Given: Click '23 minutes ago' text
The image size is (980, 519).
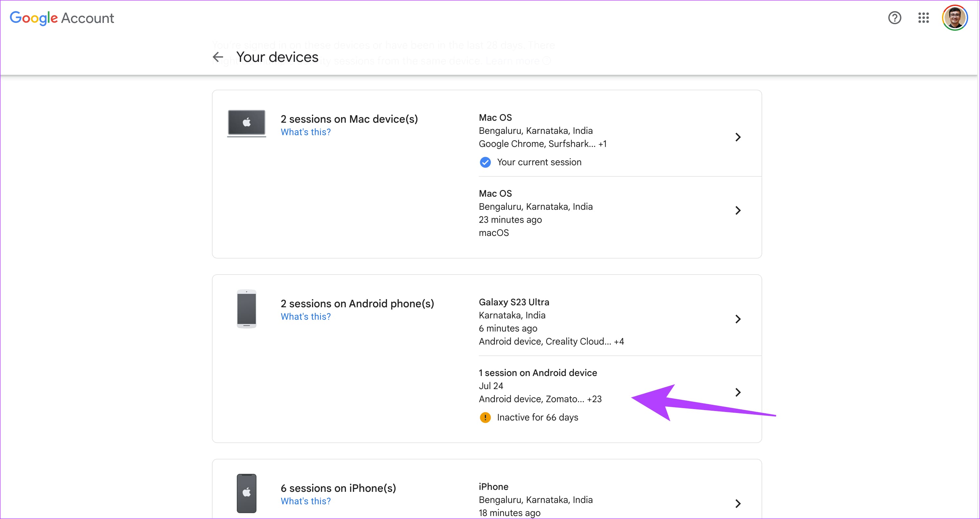Looking at the screenshot, I should (x=510, y=220).
